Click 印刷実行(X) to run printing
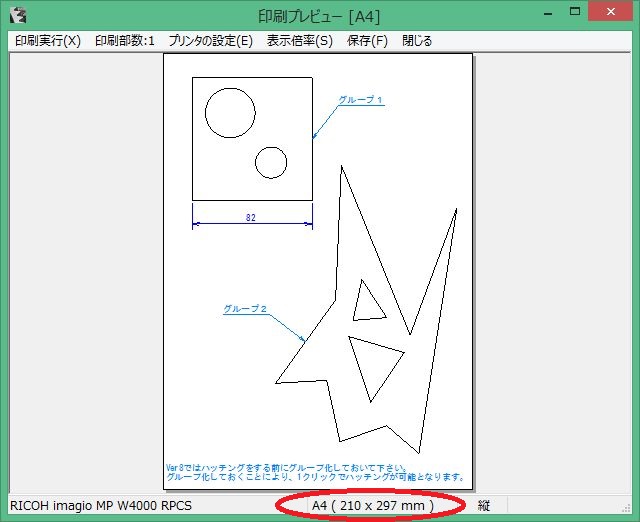This screenshot has width=640, height=522. [x=48, y=41]
